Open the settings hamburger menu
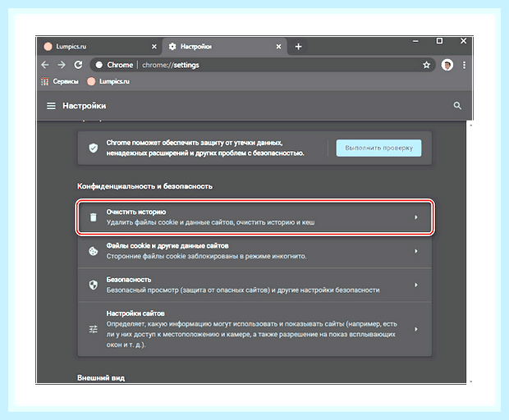The image size is (509, 420). click(51, 106)
